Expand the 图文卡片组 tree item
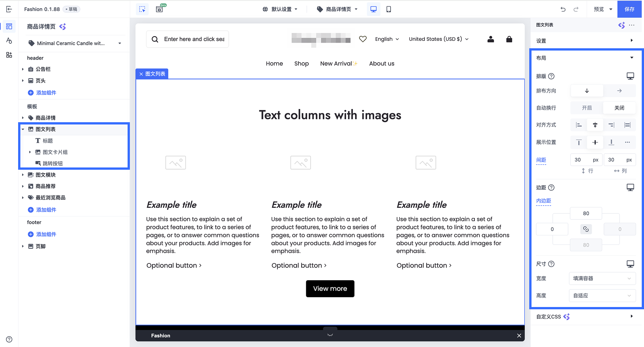Screen dimensions: 644x347 point(30,152)
